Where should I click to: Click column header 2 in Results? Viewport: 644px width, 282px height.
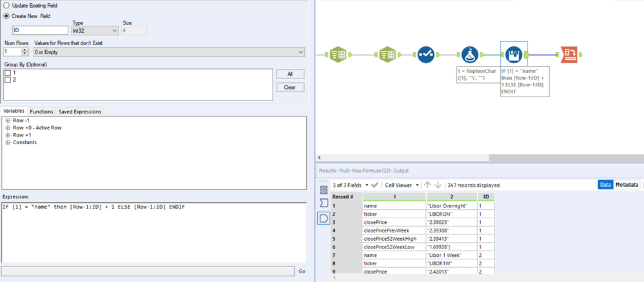click(x=452, y=197)
